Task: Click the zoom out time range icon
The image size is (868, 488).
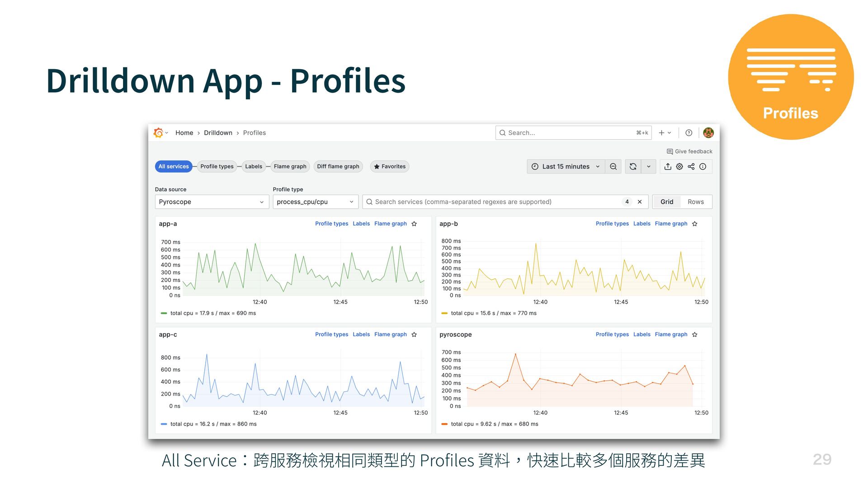Action: click(613, 167)
